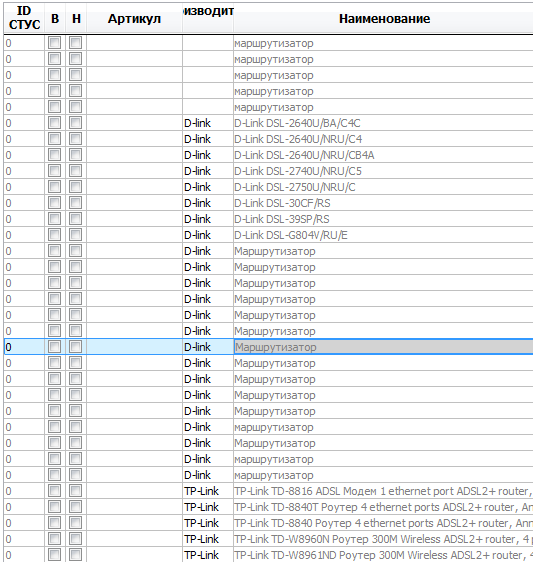Click Артикул cell in the DSL-2740U/NRU/C5 row
This screenshot has height=562, width=533.
pos(134,171)
